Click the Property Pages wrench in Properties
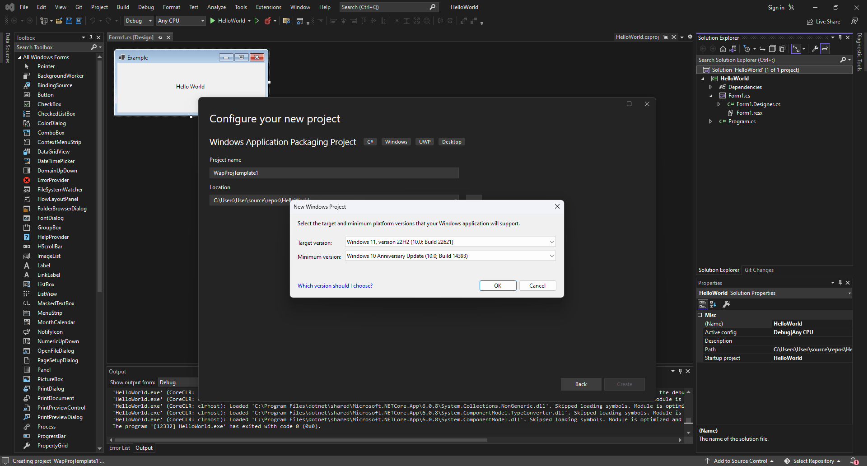Viewport: 868px width, 466px height. point(726,304)
